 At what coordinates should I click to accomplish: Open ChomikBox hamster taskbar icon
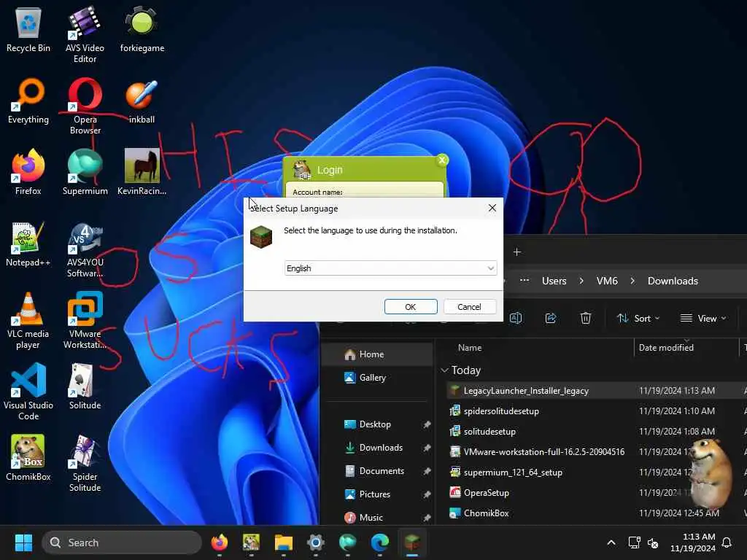pyautogui.click(x=251, y=542)
